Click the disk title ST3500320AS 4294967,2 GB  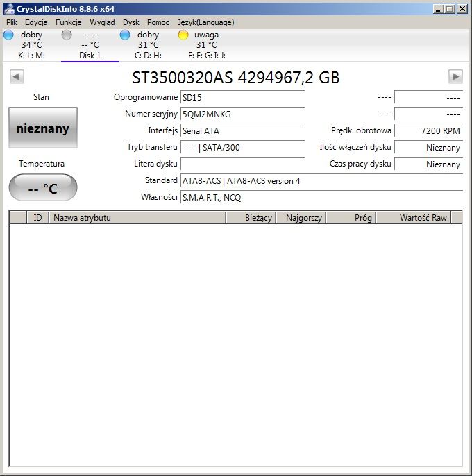pos(236,78)
